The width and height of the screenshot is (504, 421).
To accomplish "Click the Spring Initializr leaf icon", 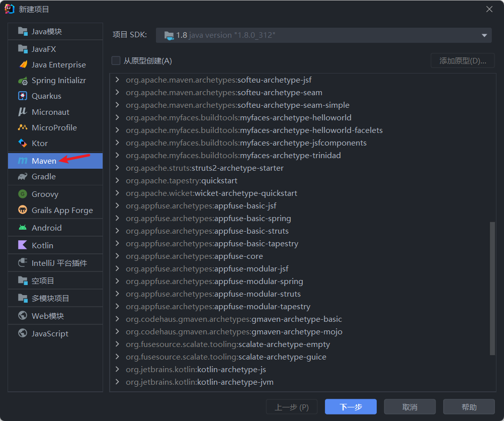I will [23, 81].
